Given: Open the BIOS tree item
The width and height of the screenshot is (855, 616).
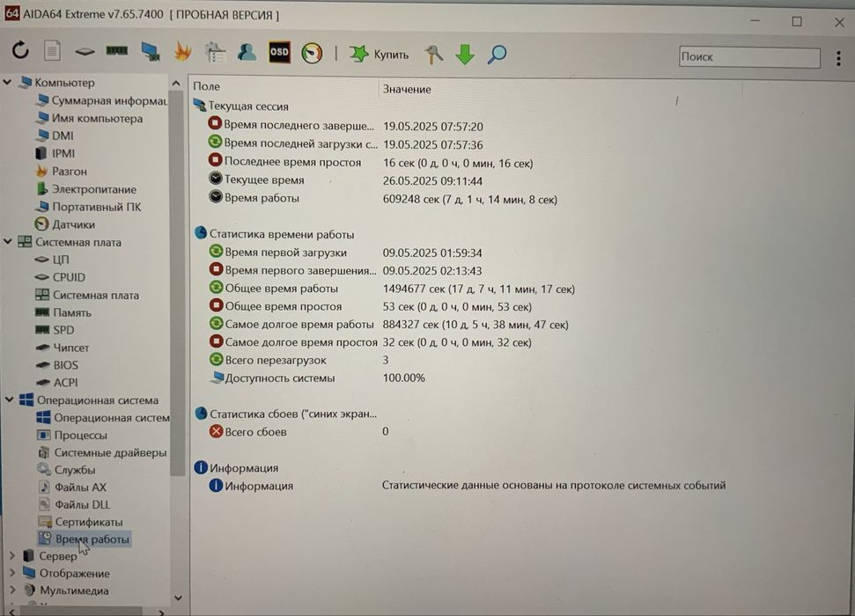Looking at the screenshot, I should (57, 364).
